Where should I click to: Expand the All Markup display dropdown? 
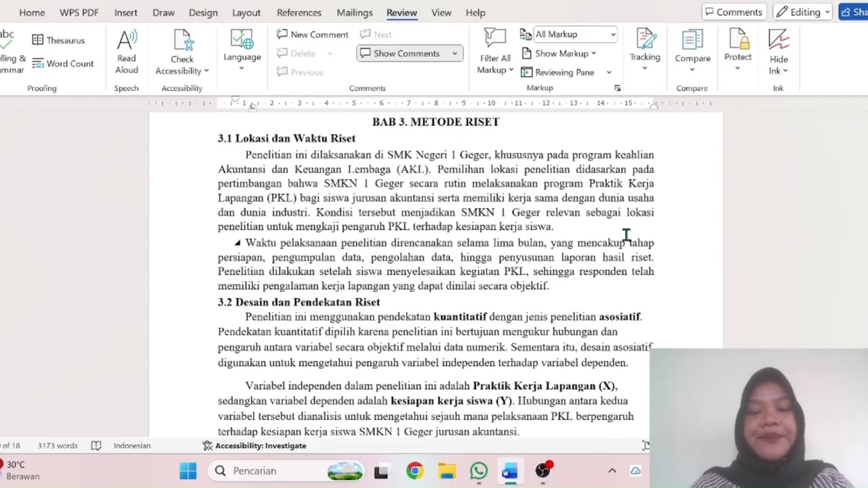613,35
